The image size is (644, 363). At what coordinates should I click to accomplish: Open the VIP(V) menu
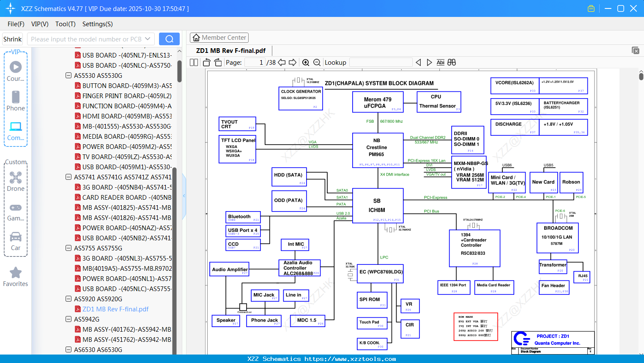[40, 24]
